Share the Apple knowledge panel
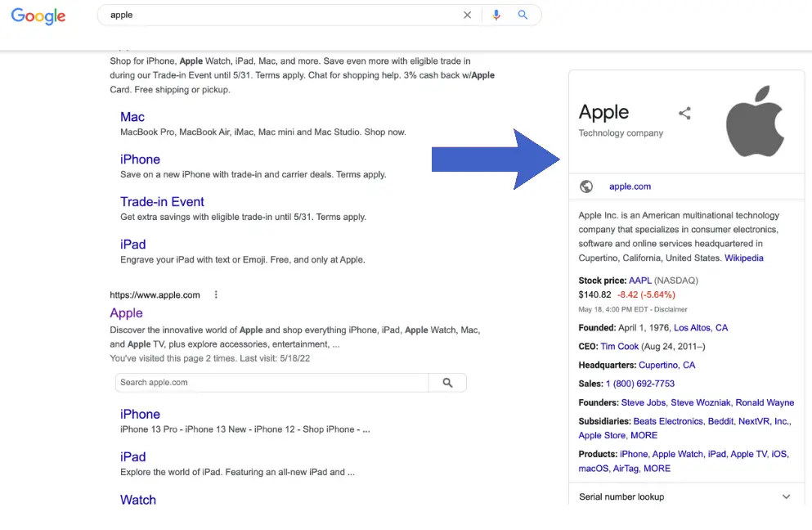This screenshot has width=812, height=530. coord(684,113)
